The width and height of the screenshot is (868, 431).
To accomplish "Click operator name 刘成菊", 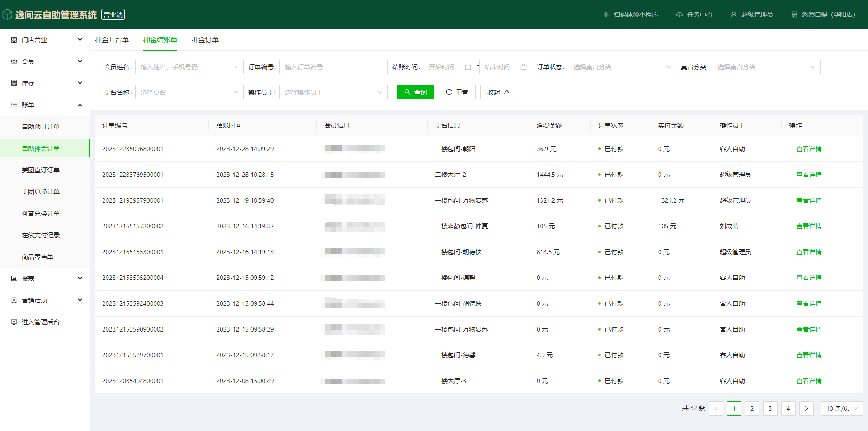I will pos(729,226).
